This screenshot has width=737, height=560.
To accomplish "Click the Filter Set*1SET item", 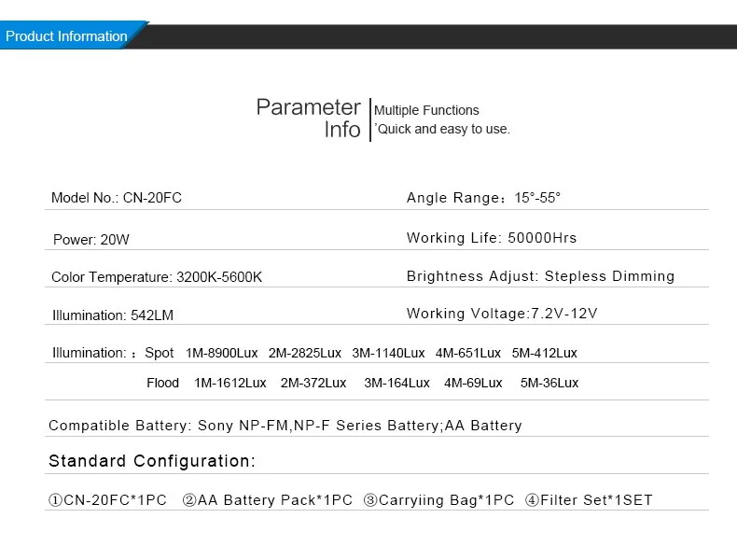I will point(589,500).
